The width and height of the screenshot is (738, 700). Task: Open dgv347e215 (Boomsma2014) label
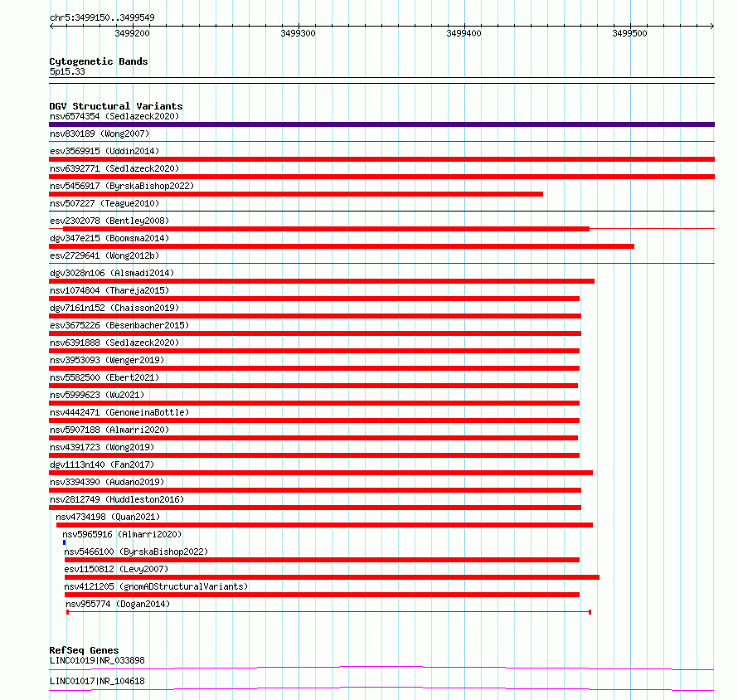tap(109, 238)
